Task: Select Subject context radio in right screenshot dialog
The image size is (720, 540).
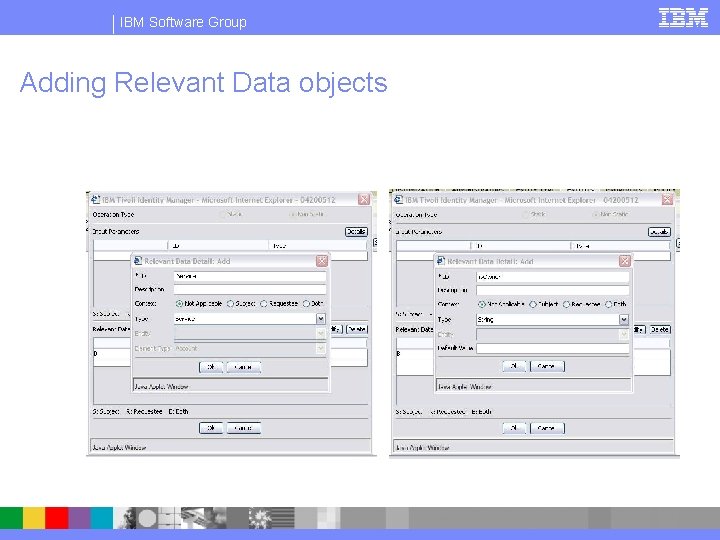Action: point(533,304)
